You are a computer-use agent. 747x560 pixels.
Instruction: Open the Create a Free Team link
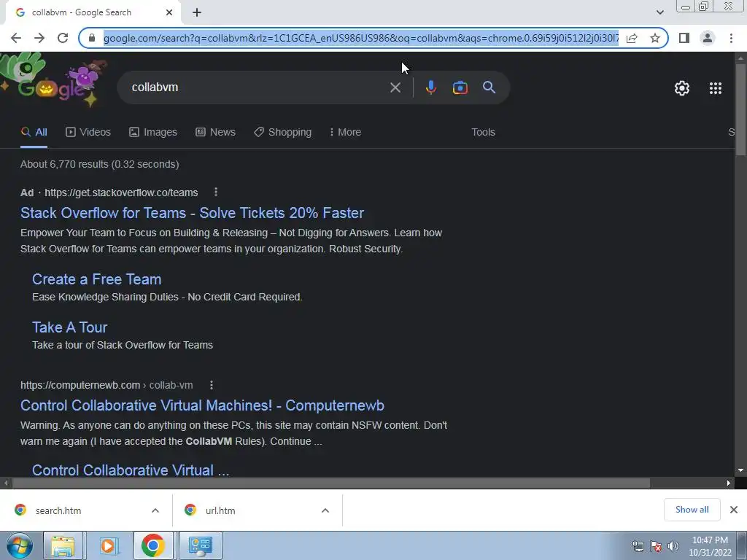pyautogui.click(x=97, y=279)
